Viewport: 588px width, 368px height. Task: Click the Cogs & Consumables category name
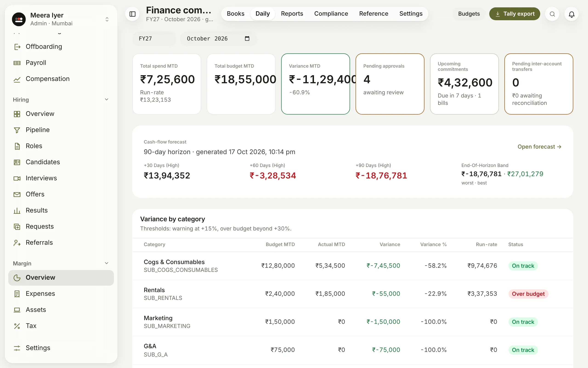pyautogui.click(x=174, y=262)
